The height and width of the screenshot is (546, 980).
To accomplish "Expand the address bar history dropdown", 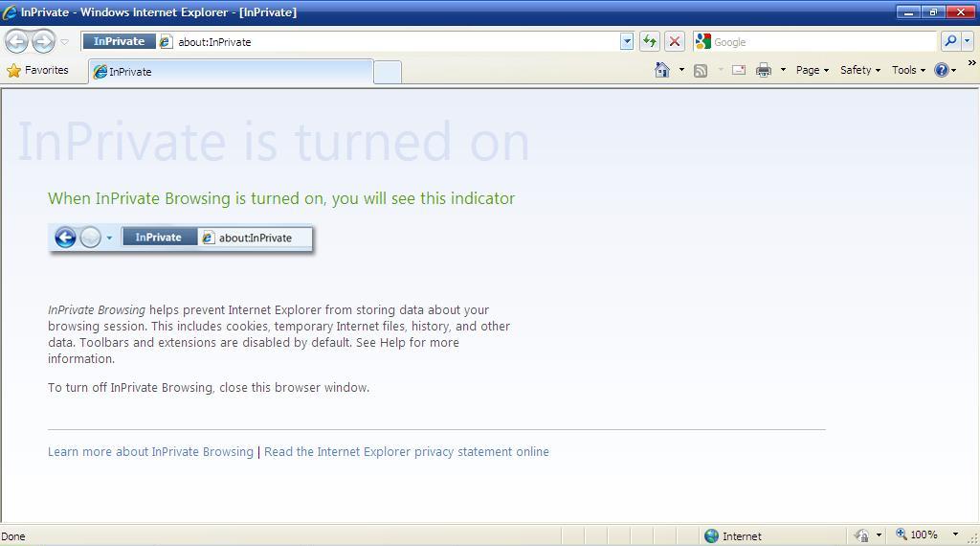I will click(x=627, y=42).
